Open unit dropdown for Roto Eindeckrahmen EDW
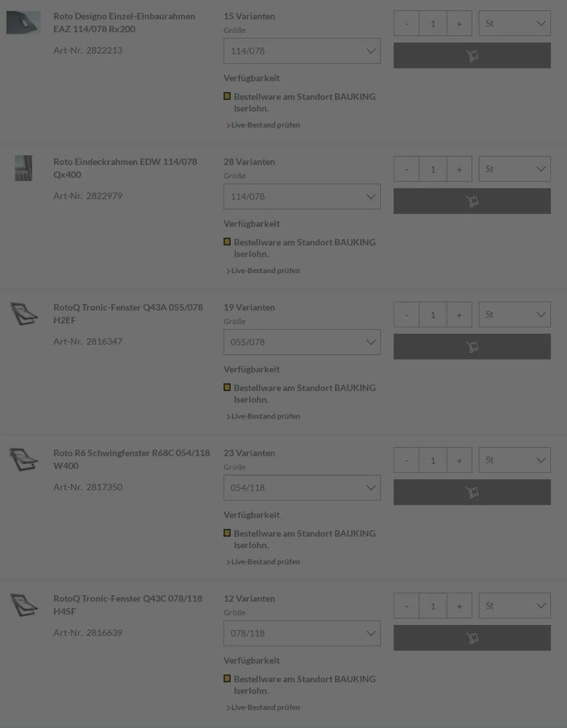 tap(514, 169)
